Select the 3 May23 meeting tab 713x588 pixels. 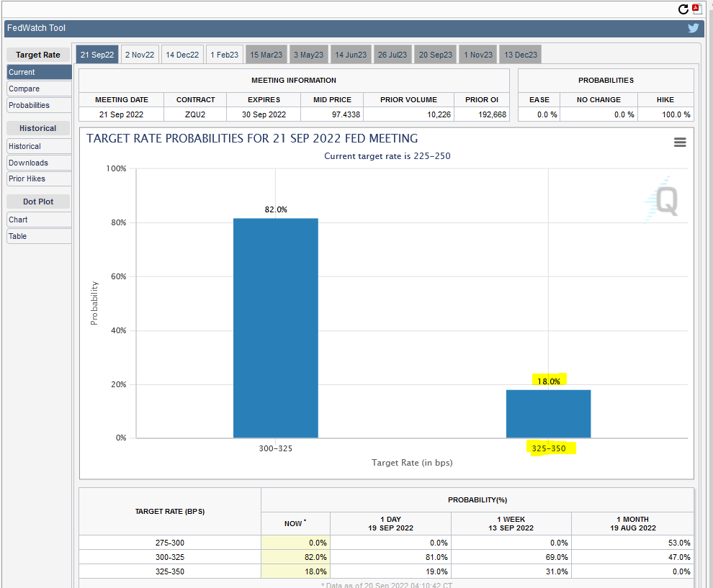tap(308, 55)
